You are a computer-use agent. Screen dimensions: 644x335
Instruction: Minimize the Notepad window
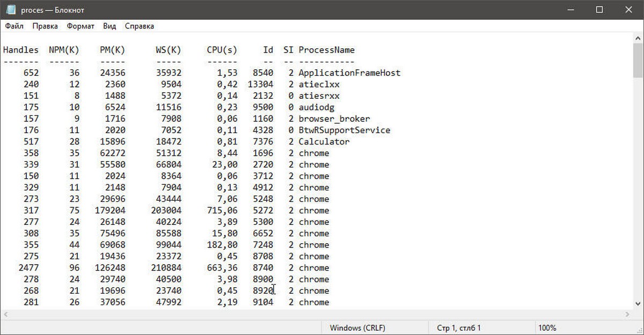click(570, 10)
